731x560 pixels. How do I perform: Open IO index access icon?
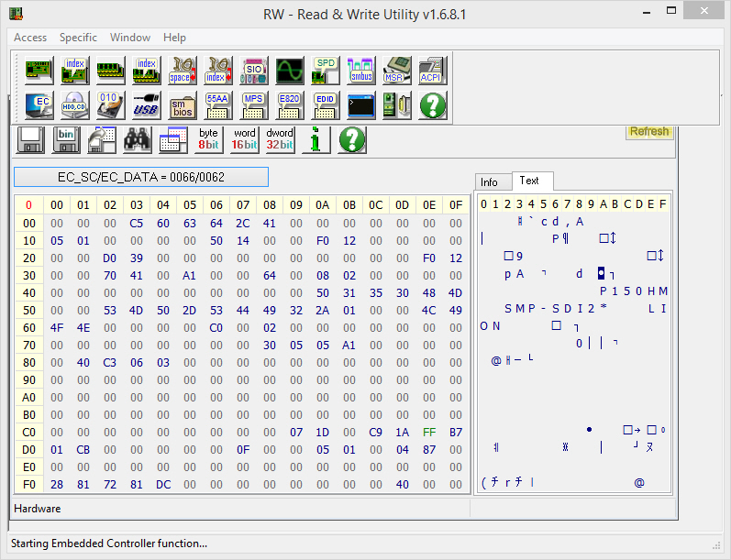click(217, 71)
